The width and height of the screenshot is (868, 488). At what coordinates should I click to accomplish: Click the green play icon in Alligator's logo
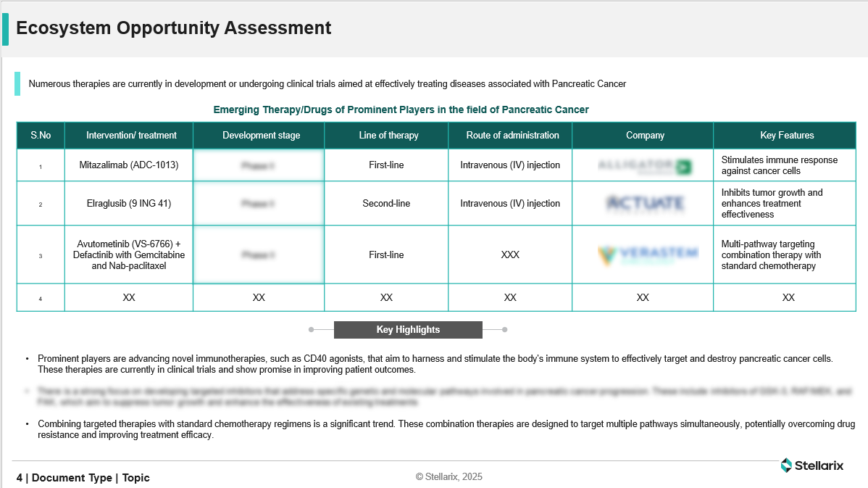pos(685,165)
